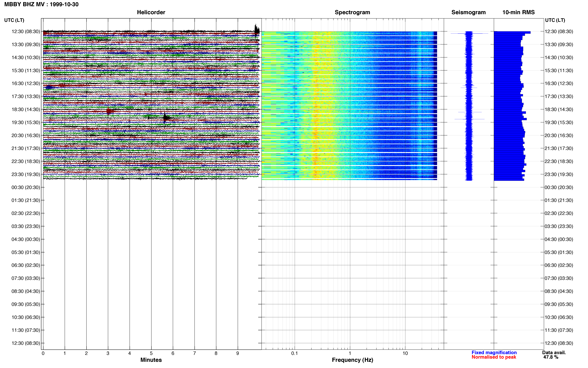Click the blue 'Fixed magnification' legend text

pyautogui.click(x=494, y=352)
